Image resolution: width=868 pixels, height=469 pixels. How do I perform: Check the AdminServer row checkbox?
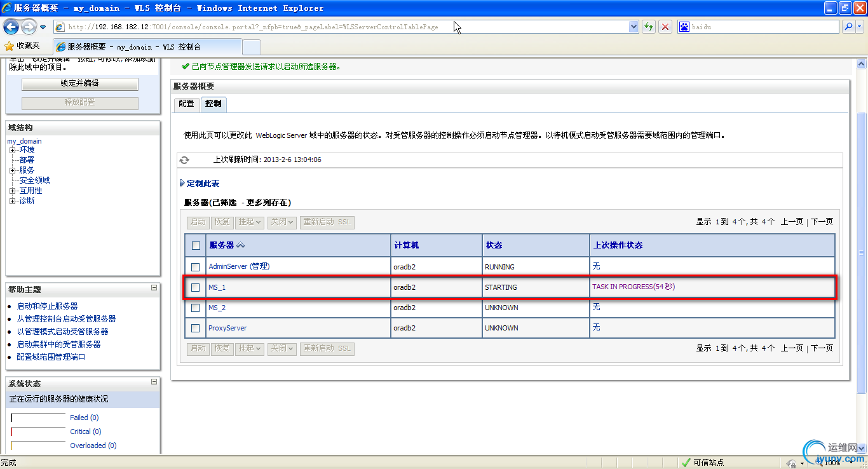pyautogui.click(x=196, y=267)
